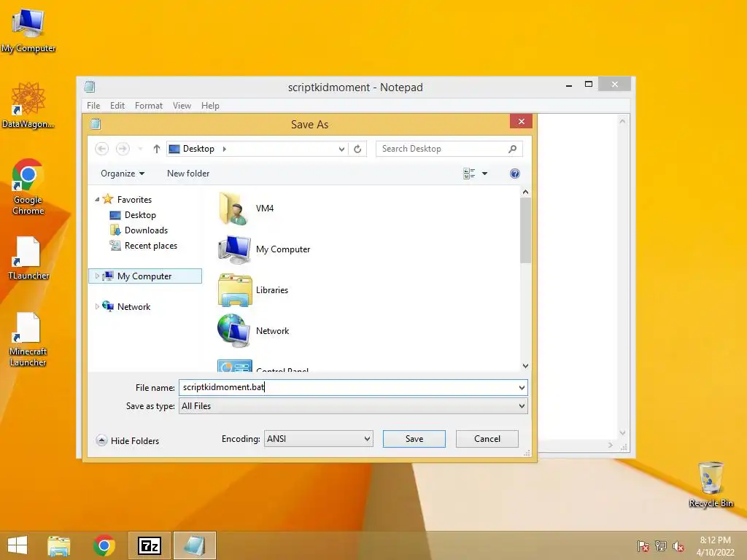Select the Libraries item in file list
The image size is (747, 560).
point(253,290)
